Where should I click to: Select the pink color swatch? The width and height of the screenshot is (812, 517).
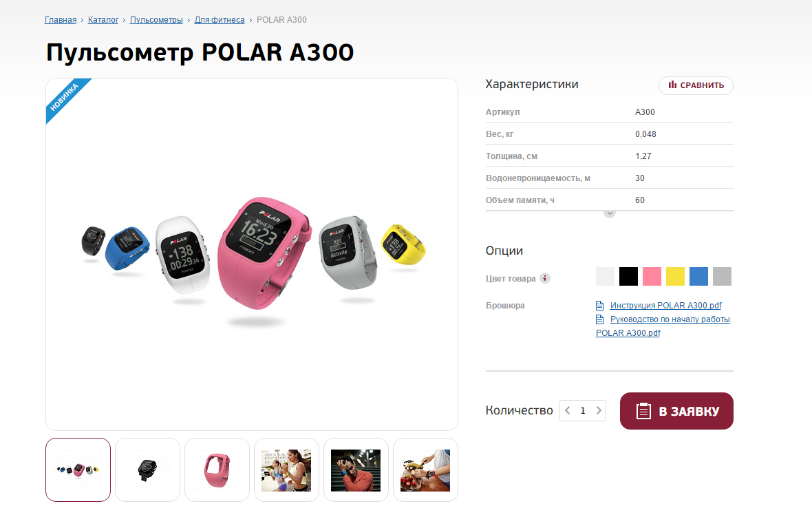[x=652, y=277]
